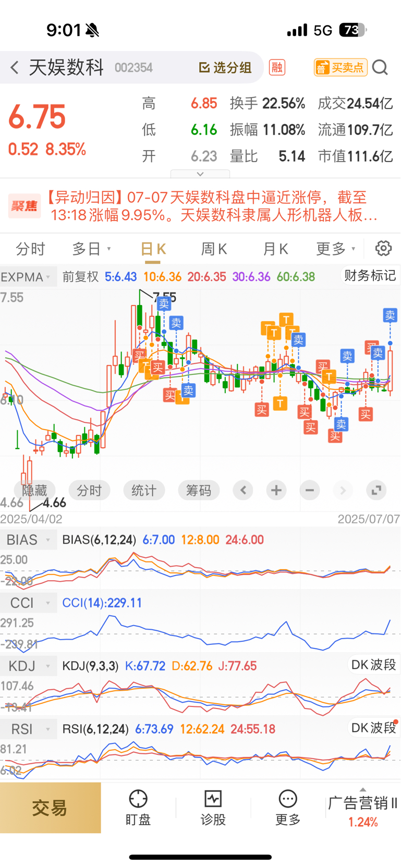Open the BIAS indicator dropdown
Viewport: 401px width, 868px height.
[28, 540]
